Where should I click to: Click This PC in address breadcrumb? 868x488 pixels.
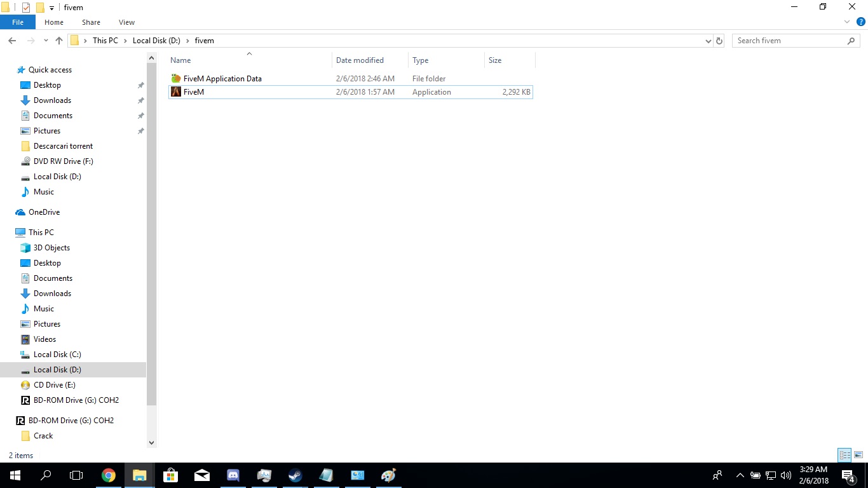(x=105, y=41)
